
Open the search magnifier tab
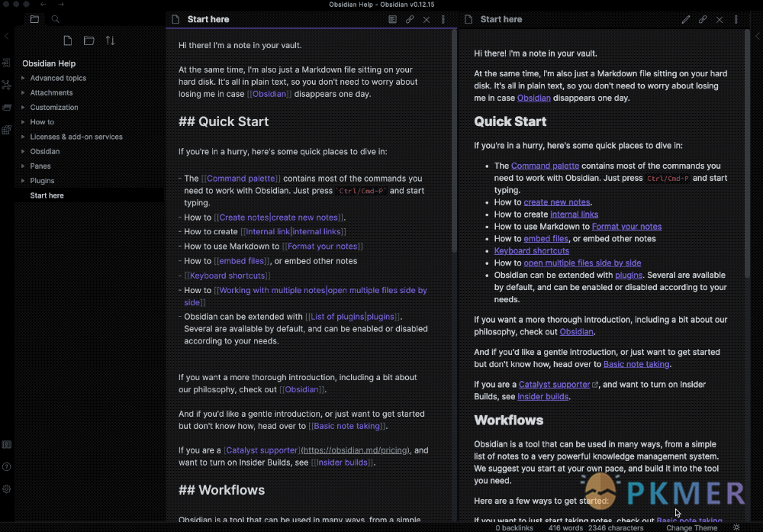click(55, 19)
